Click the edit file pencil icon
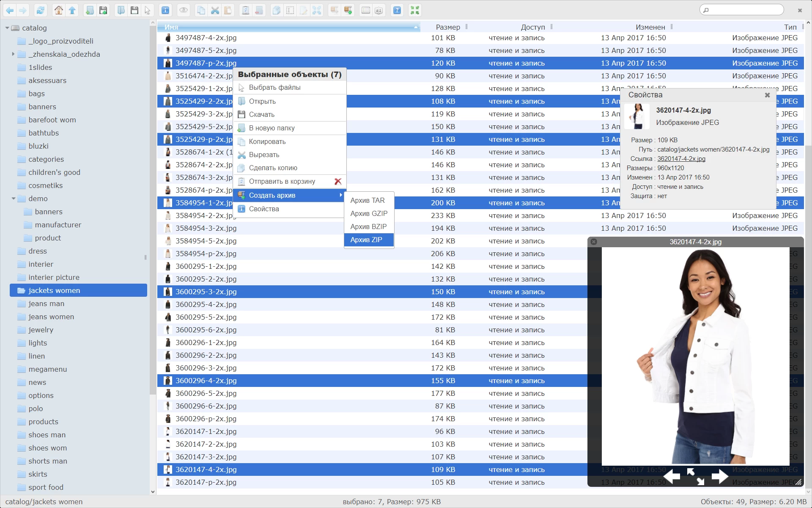This screenshot has height=508, width=812. [303, 10]
